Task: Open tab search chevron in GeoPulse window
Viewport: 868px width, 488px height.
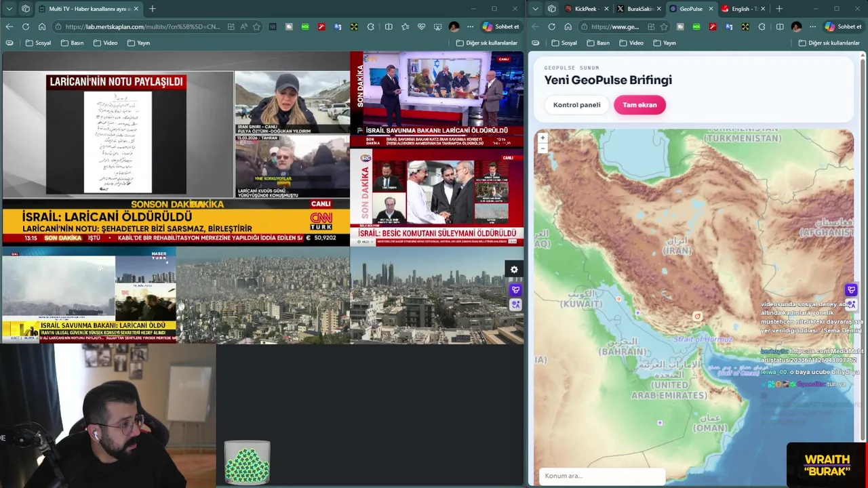Action: coord(536,9)
